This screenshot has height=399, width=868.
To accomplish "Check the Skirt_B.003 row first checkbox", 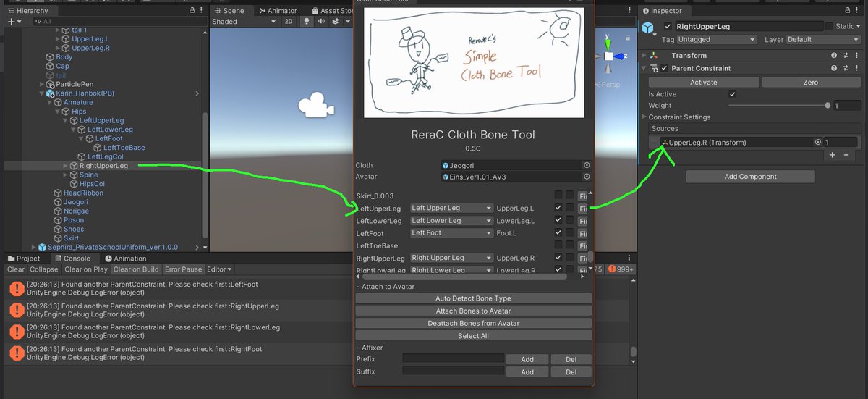I will click(x=558, y=195).
